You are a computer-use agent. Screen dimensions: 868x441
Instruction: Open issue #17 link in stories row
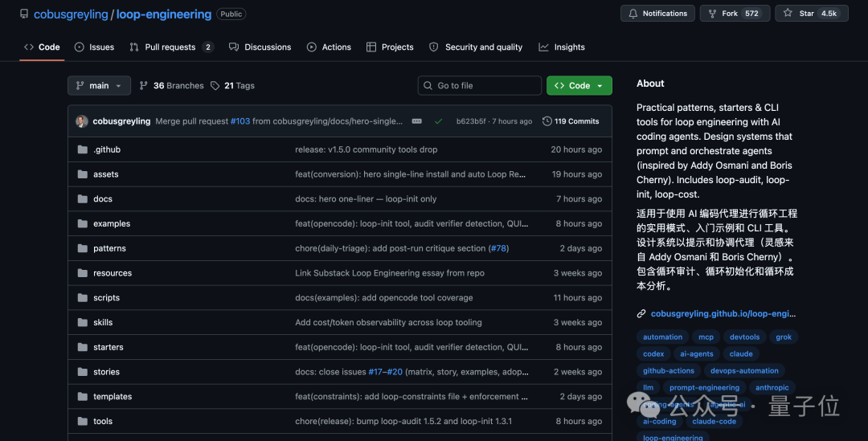pyautogui.click(x=375, y=372)
